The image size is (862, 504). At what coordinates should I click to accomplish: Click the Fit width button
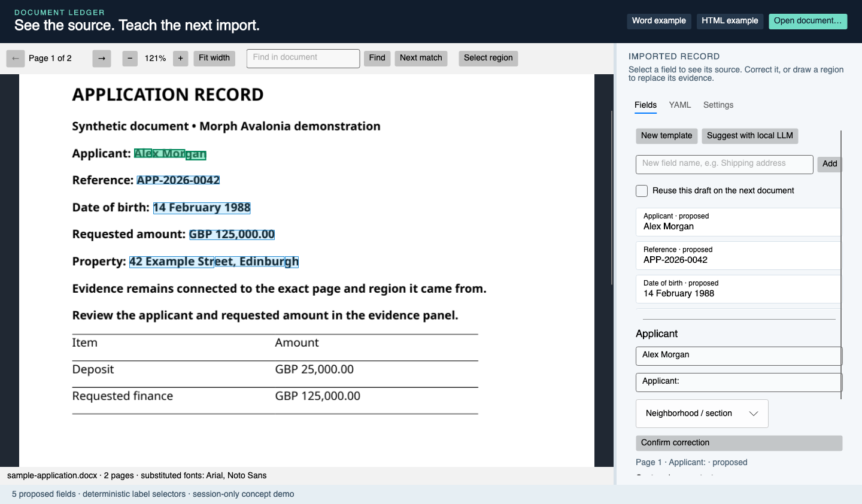click(x=214, y=58)
